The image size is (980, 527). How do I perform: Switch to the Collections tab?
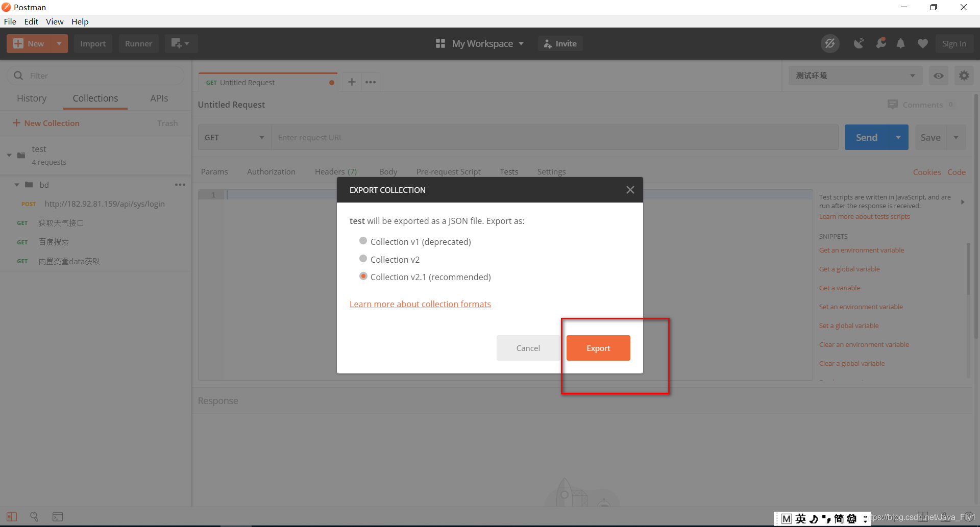point(95,98)
